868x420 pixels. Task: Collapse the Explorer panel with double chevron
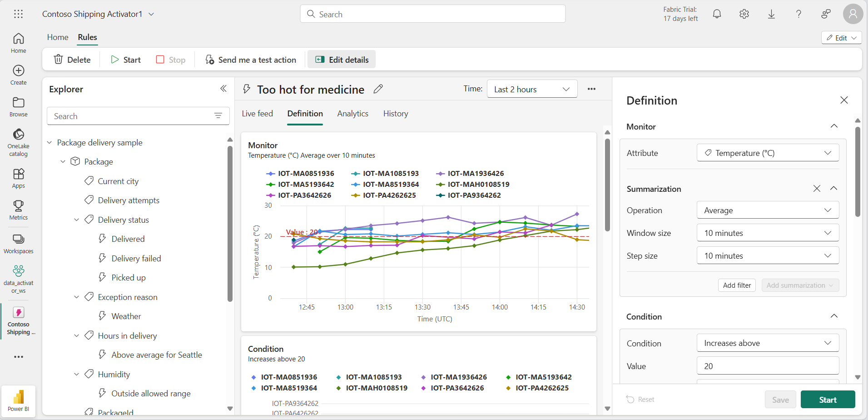(223, 89)
